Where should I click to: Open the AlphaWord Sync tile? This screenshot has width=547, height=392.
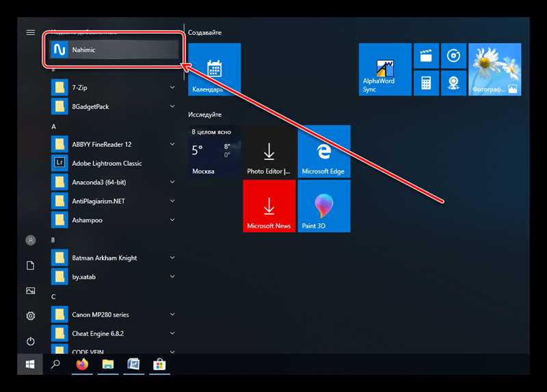point(385,70)
